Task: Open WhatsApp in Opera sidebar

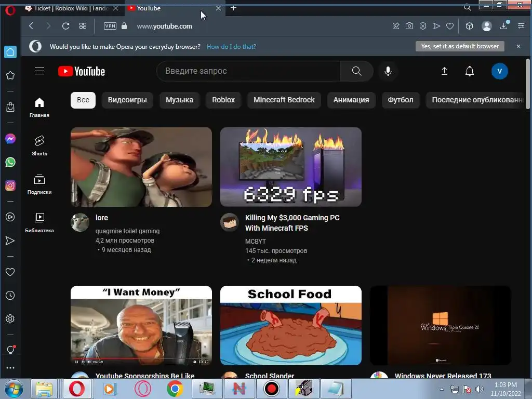Action: [10, 162]
